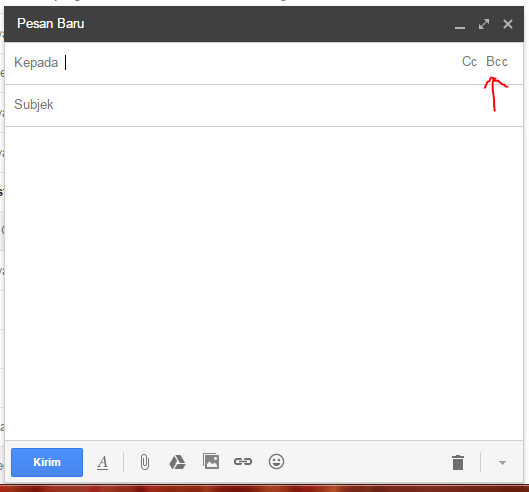This screenshot has width=529, height=492.
Task: Close the Pesan Baru compose window
Action: (x=508, y=24)
